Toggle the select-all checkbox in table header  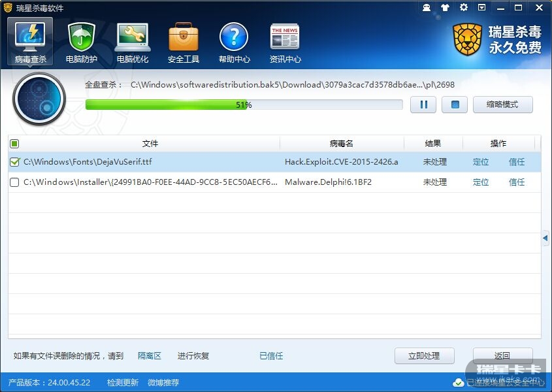point(14,143)
